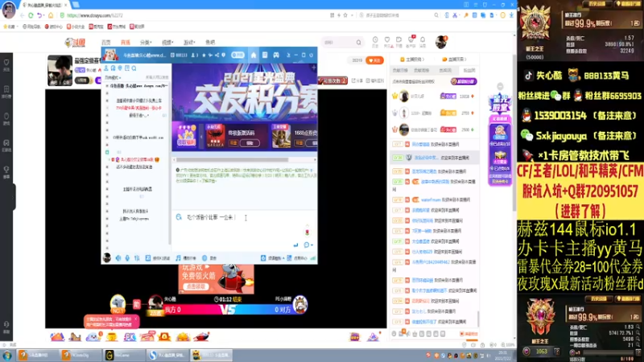Switch to the 直播 tab on Douyu
Viewport: 644px width, 362px height.
click(126, 43)
